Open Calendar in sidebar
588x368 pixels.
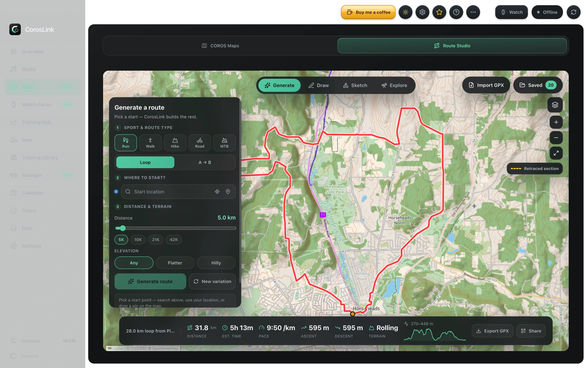point(42,193)
